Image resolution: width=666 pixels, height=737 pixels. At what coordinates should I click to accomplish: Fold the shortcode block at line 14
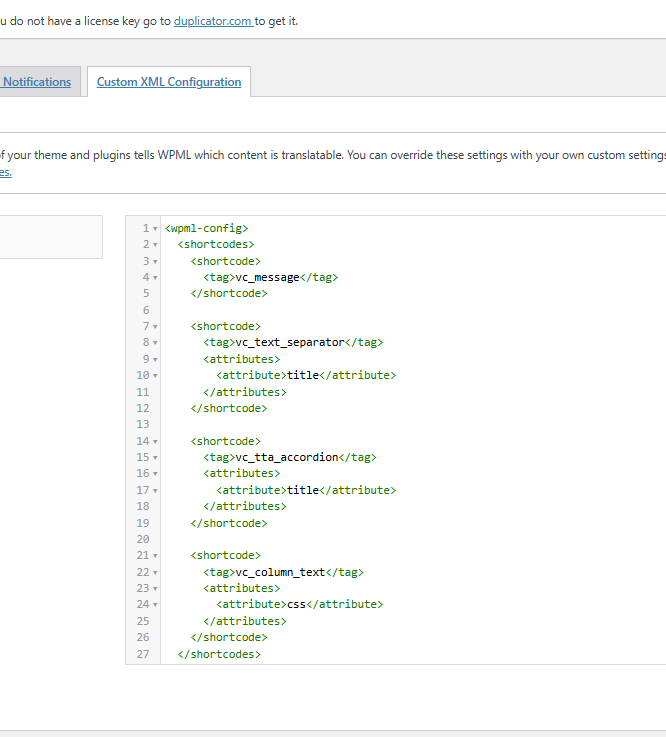tap(155, 442)
